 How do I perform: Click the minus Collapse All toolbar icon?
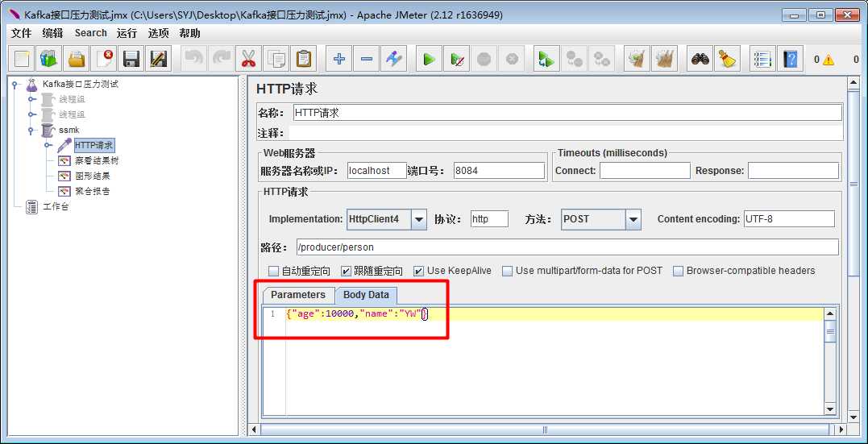366,59
